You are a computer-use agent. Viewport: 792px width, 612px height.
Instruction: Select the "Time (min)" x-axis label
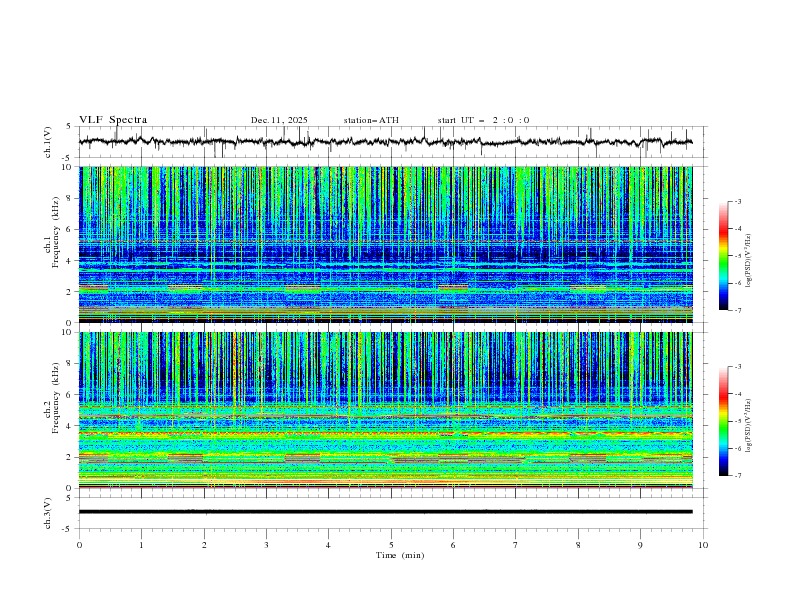tap(400, 555)
